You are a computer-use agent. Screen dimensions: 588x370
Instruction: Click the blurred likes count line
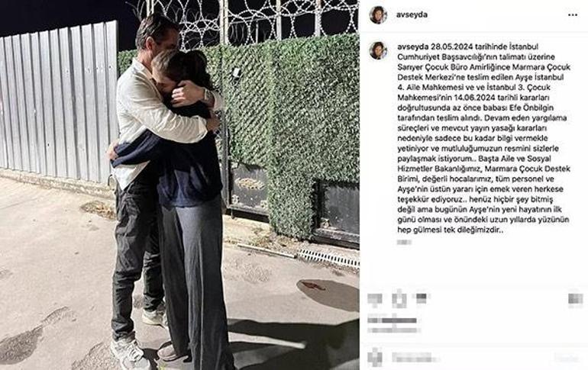coord(393,320)
